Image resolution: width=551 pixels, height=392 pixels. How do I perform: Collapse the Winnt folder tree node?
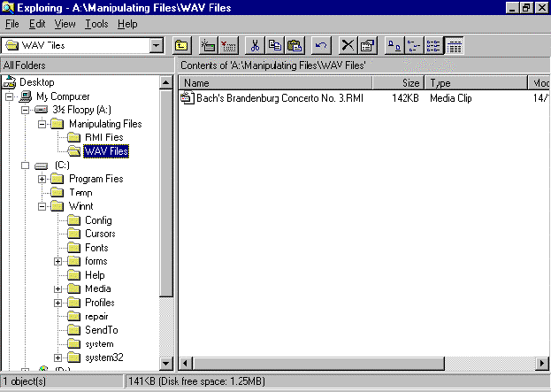pos(42,206)
